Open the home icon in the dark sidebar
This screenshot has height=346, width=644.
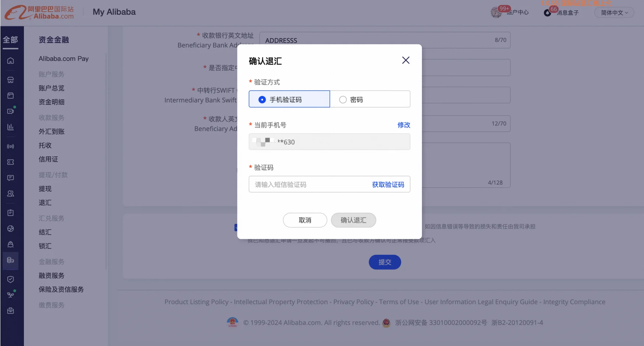(11, 61)
